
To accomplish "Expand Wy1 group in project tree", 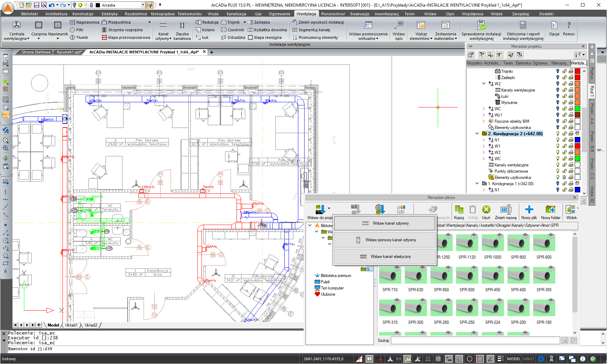I will click(x=484, y=115).
